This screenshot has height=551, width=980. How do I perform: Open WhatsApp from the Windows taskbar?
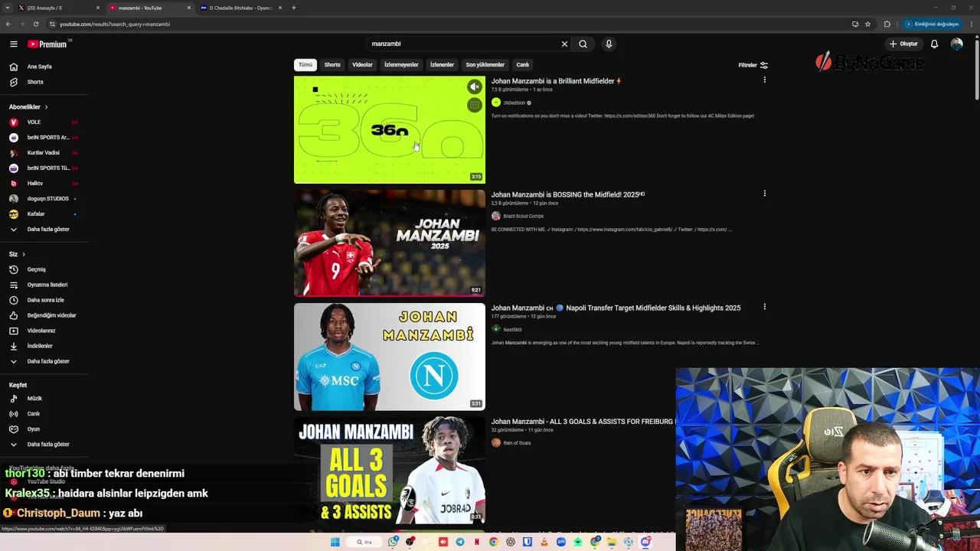[x=393, y=542]
